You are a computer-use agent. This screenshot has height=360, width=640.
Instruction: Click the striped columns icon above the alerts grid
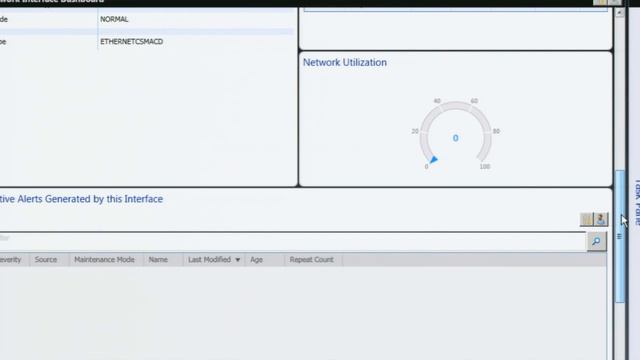click(587, 219)
